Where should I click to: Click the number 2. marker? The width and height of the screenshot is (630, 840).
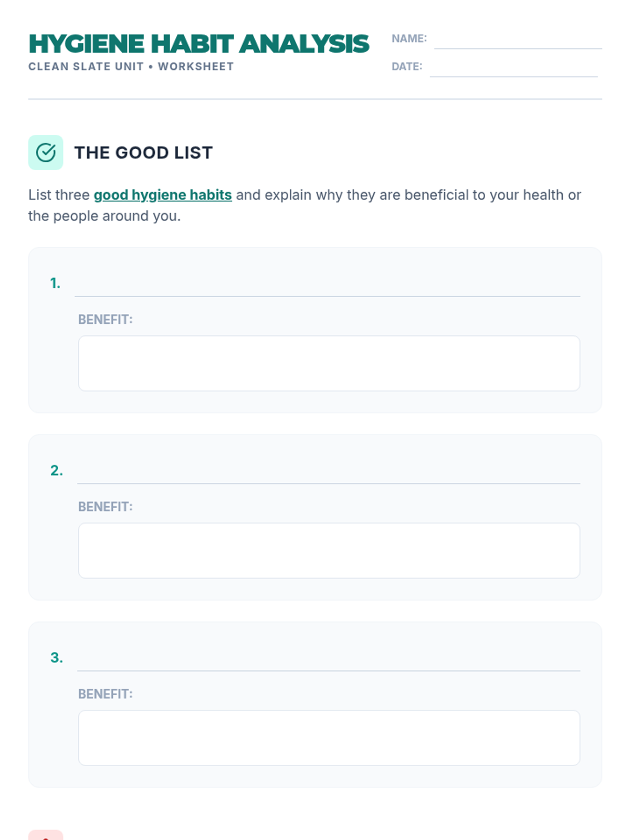[56, 470]
